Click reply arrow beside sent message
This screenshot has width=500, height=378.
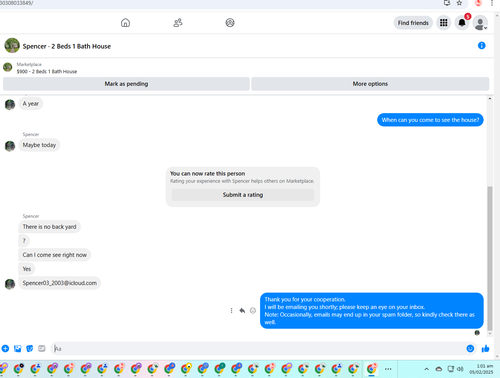coord(242,311)
